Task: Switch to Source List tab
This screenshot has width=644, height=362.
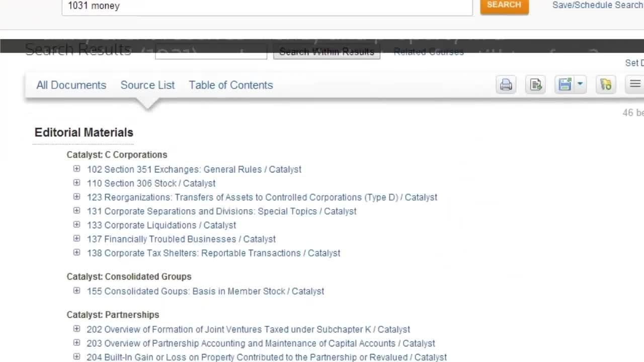Action: click(x=147, y=85)
